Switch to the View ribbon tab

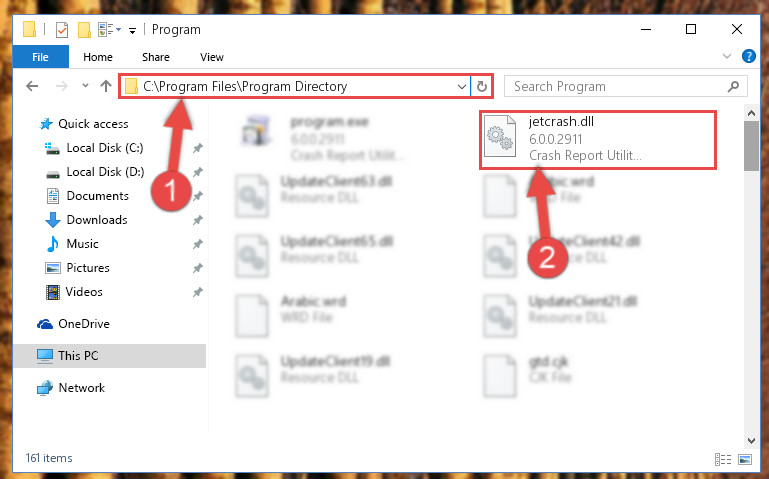click(211, 57)
